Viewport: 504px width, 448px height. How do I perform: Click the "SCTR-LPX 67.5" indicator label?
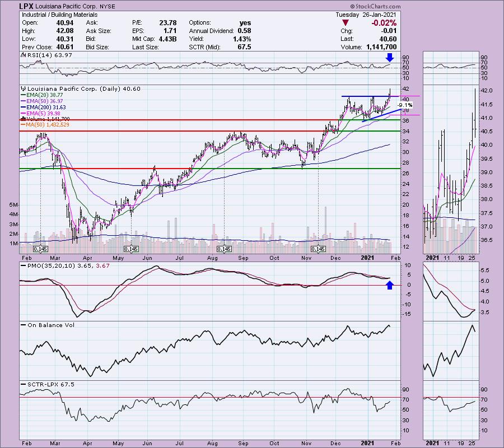point(51,384)
